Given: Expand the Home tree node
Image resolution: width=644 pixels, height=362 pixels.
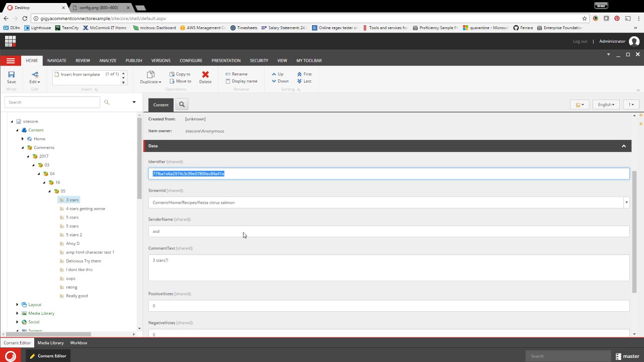Looking at the screenshot, I should coord(23,139).
